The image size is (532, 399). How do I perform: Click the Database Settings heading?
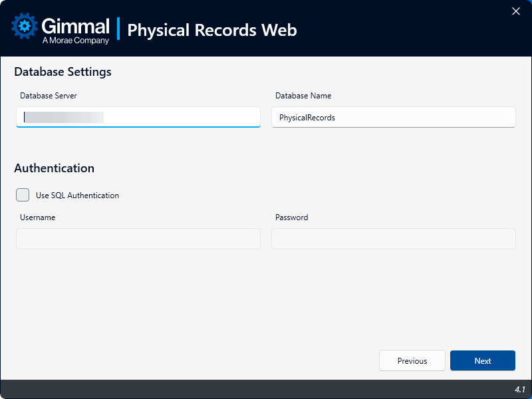[x=63, y=72]
